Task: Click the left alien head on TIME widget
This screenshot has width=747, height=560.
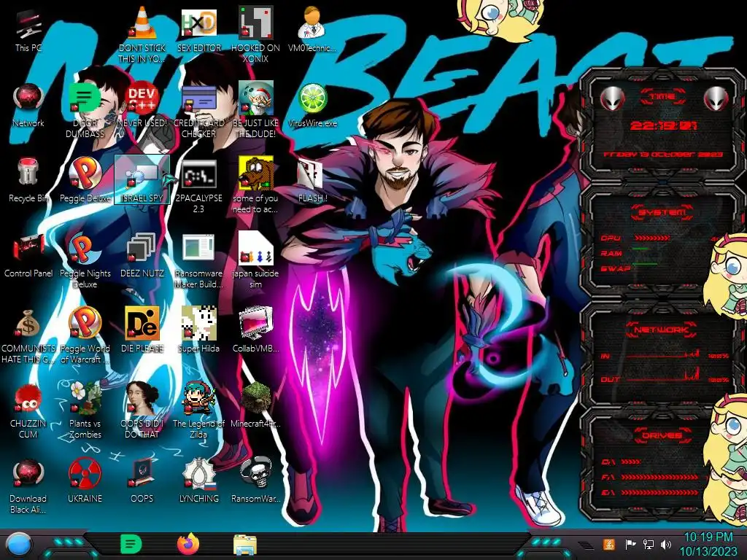Action: coord(612,98)
